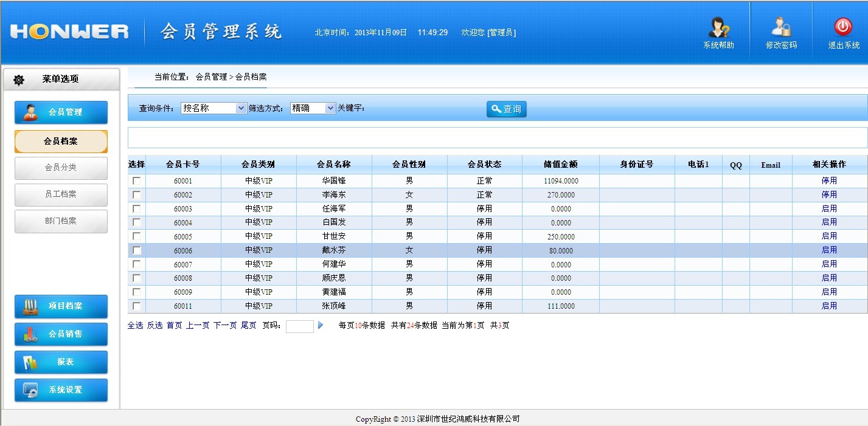868x426 pixels.
Task: Open the 会员管理 menu section
Action: (x=61, y=112)
